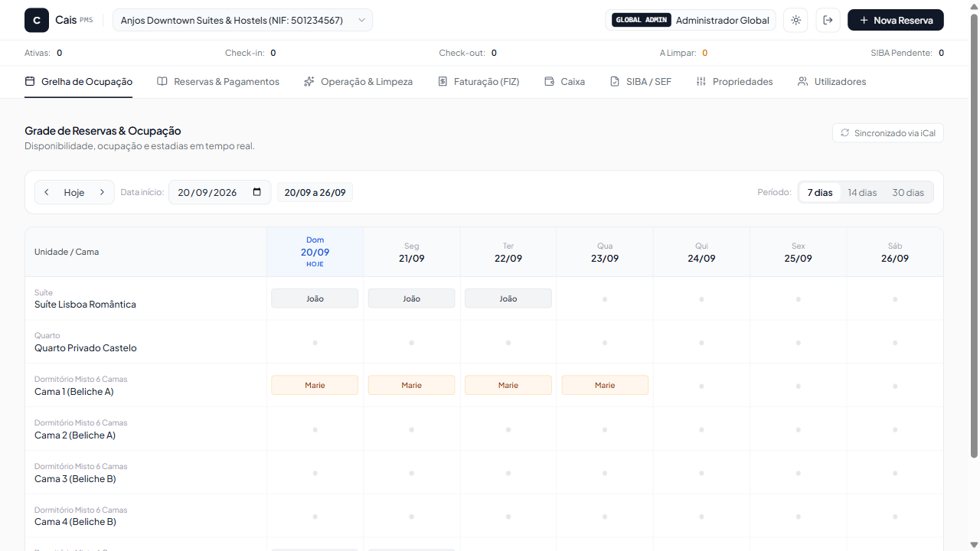Click the Sáb 26/09 column header

pos(895,252)
